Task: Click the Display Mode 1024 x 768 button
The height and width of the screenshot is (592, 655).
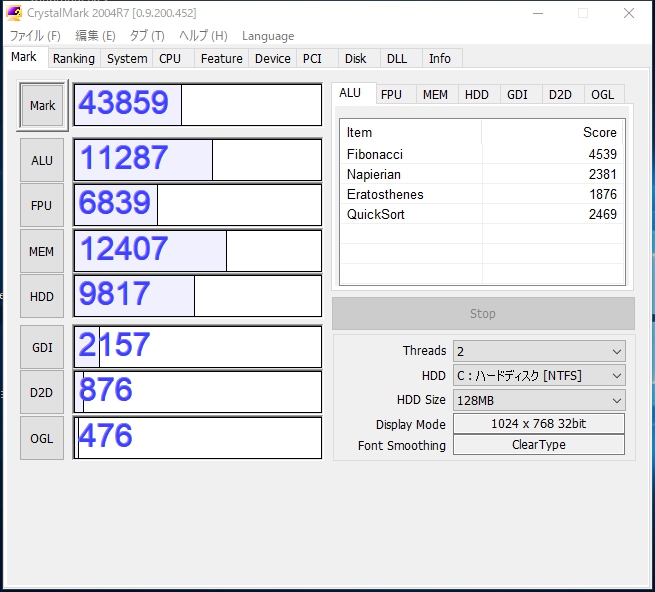Action: tap(538, 424)
